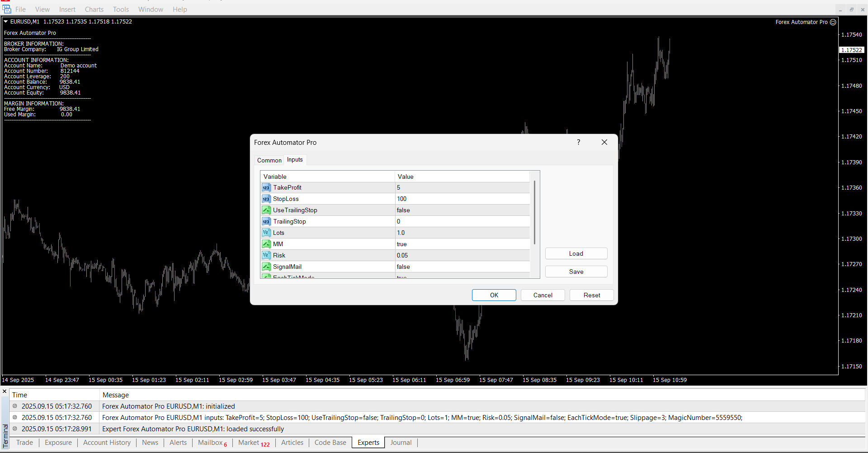Viewport: 868px width, 453px height.
Task: Close the Terminal panel with the X icon
Action: click(5, 391)
